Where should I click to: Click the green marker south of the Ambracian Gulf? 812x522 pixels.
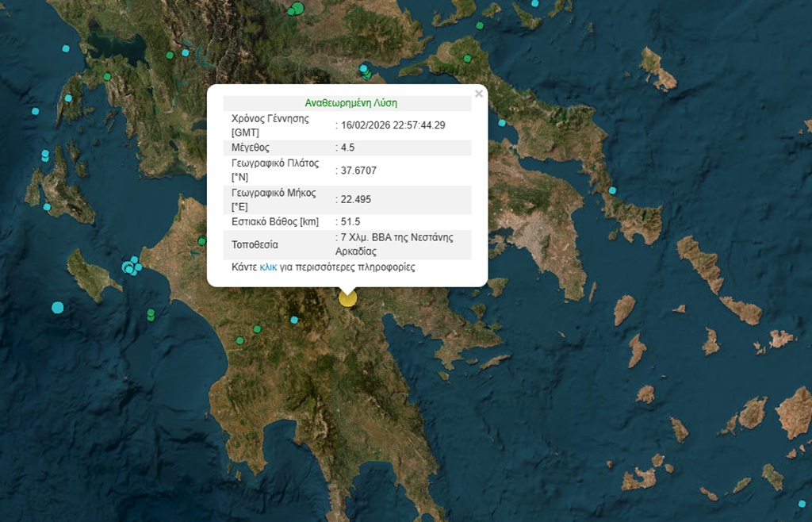tap(107, 76)
